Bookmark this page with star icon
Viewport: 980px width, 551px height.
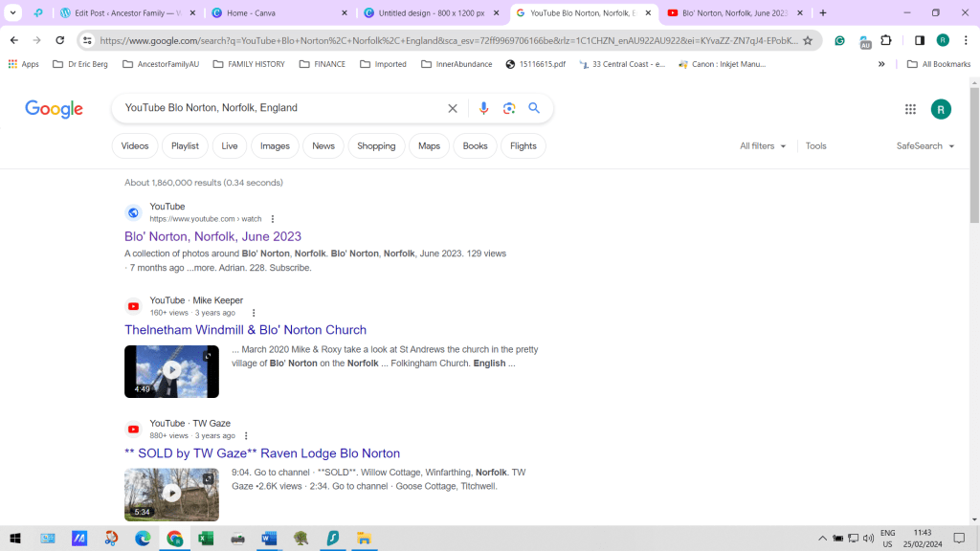coord(808,40)
